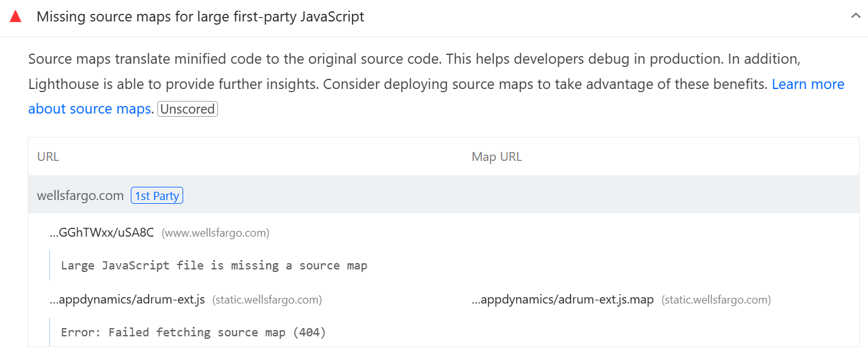
Task: Click the '1st Party' badge
Action: (157, 196)
